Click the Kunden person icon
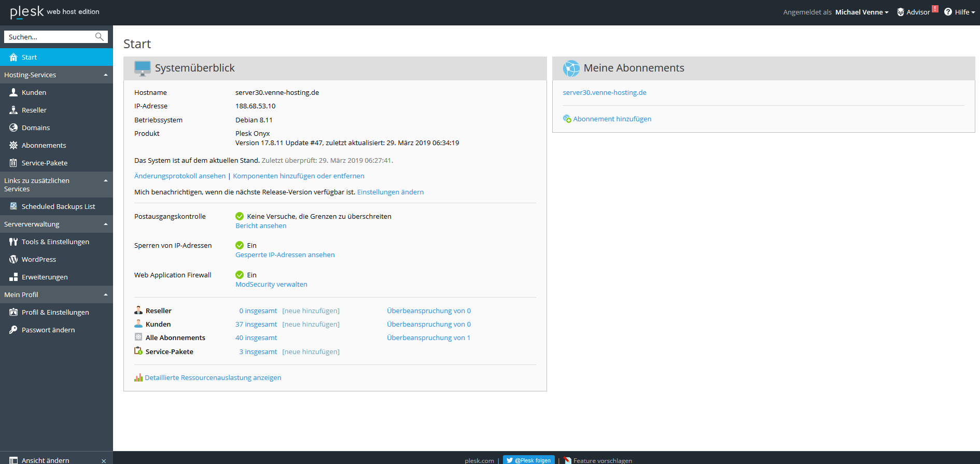 click(x=13, y=92)
